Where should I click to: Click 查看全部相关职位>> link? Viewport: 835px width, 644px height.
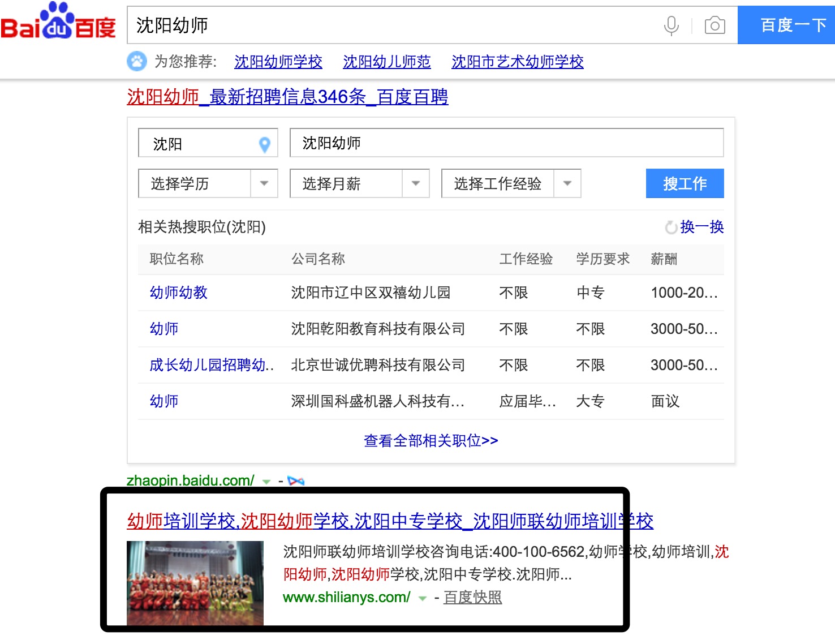click(431, 440)
